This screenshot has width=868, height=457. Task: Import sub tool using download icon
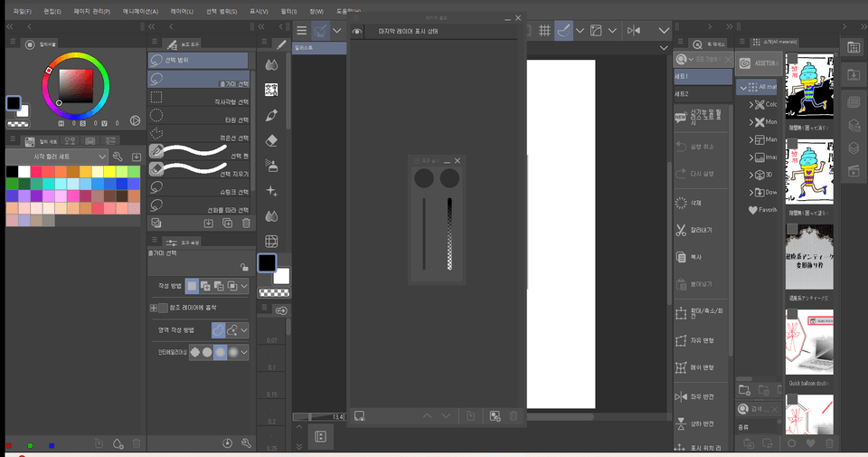(208, 224)
